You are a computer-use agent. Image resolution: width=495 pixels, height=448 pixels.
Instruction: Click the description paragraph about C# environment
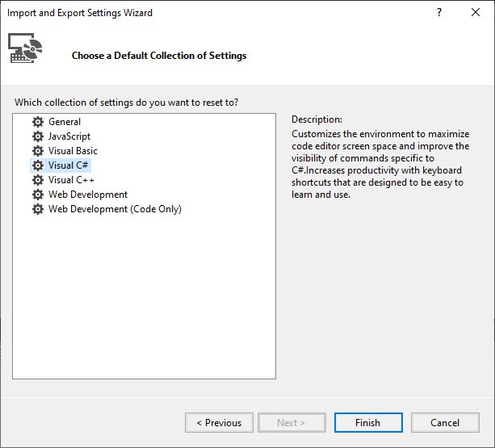point(380,164)
